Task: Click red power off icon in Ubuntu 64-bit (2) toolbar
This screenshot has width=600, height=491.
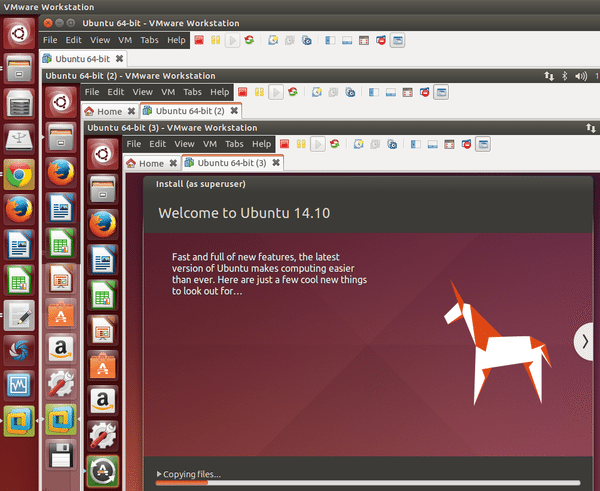Action: (x=243, y=92)
